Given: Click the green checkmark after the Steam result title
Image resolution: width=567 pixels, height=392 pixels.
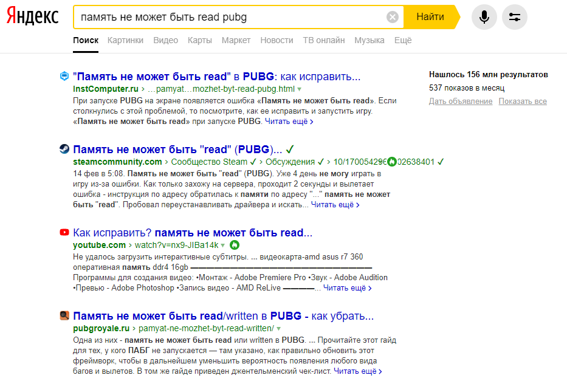Looking at the screenshot, I should (290, 150).
